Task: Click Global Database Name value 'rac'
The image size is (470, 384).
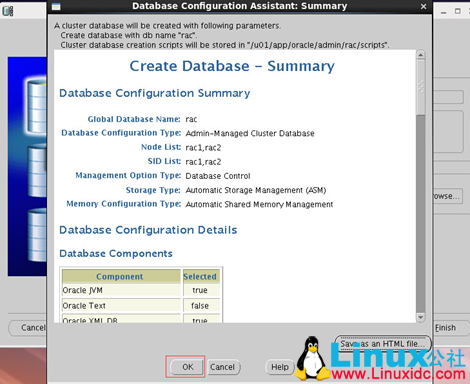Action: pyautogui.click(x=191, y=119)
